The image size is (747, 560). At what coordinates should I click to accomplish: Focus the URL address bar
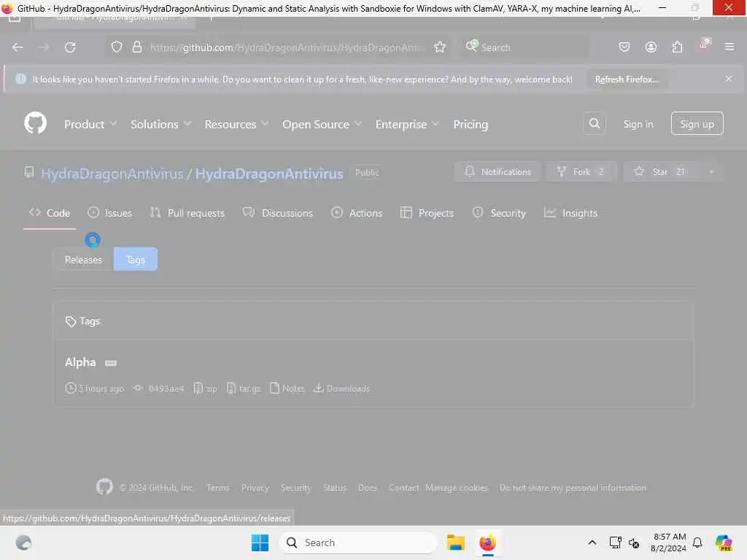(286, 47)
